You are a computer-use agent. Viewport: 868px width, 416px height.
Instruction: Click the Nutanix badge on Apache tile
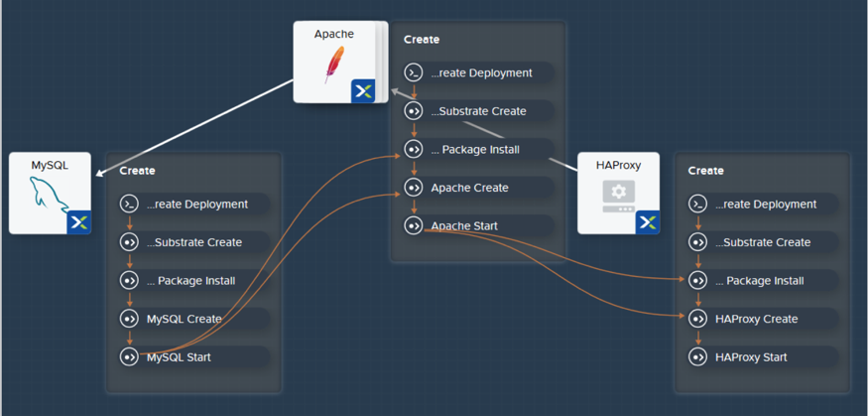point(363,90)
